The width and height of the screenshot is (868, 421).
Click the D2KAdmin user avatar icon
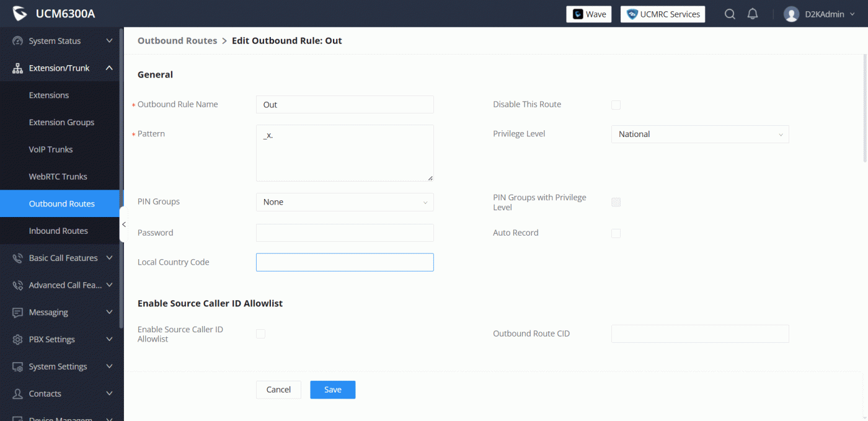tap(791, 14)
